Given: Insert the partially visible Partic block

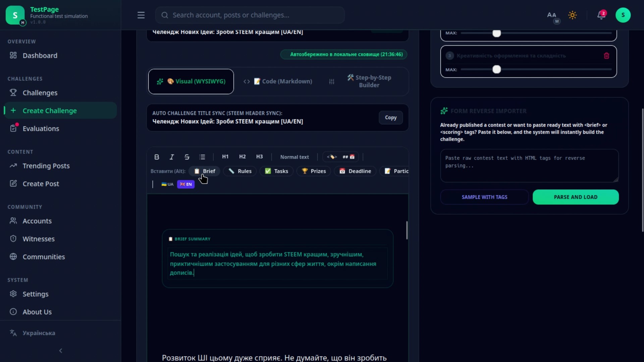Looking at the screenshot, I should (394, 171).
